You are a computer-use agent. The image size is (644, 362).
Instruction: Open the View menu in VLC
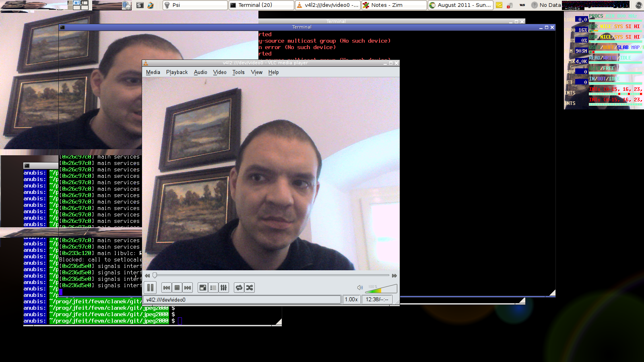(x=257, y=72)
